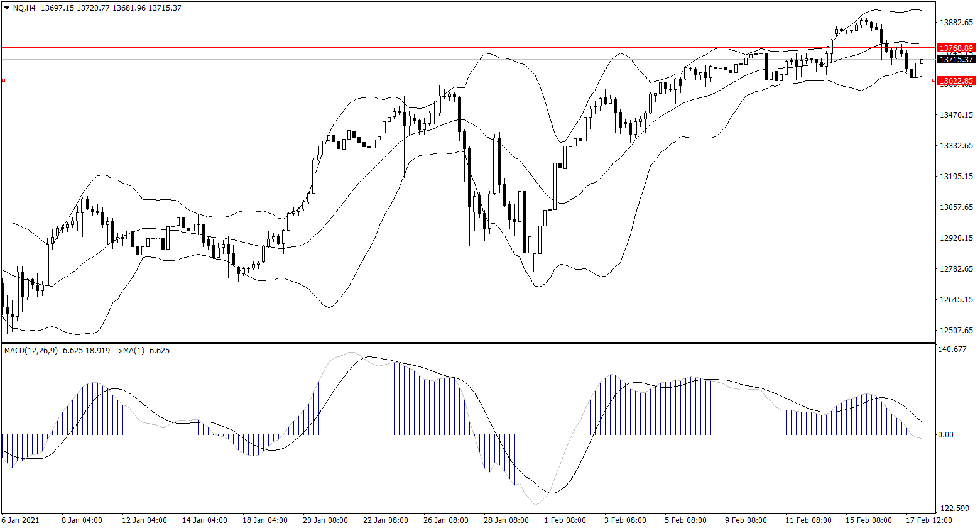This screenshot has width=980, height=528.
Task: Click the red 13768.89 price tag
Action: [x=955, y=48]
